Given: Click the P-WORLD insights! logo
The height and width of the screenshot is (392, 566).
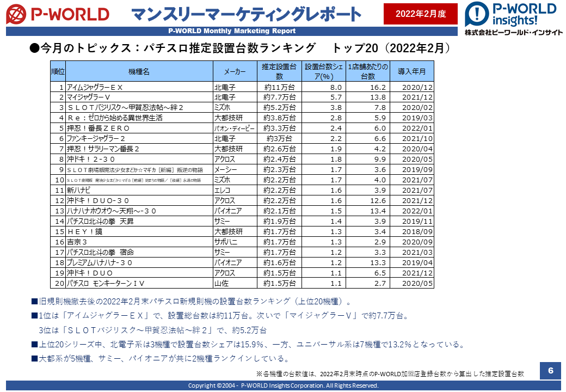Looking at the screenshot, I should (x=510, y=15).
